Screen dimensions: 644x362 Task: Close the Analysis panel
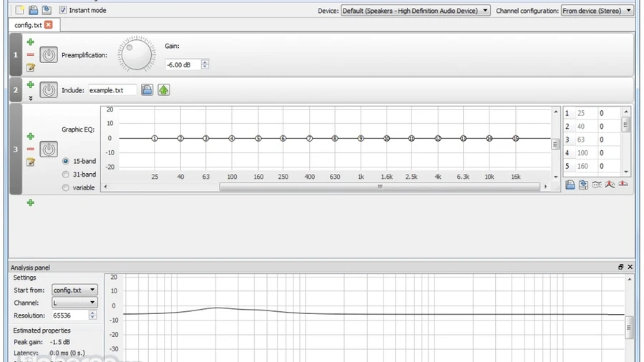point(630,267)
